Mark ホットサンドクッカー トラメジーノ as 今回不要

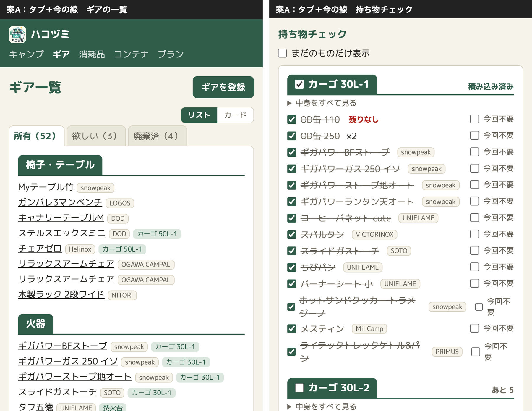coord(479,307)
